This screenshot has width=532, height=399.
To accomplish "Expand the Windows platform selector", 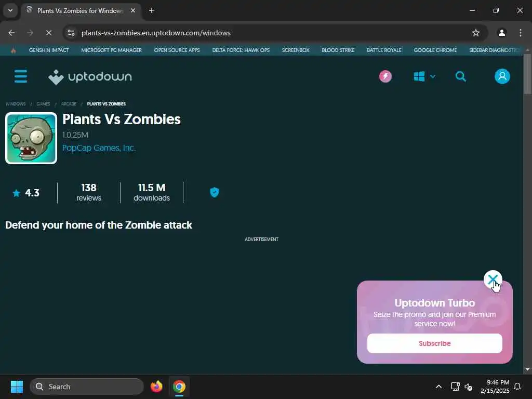I will click(x=424, y=77).
